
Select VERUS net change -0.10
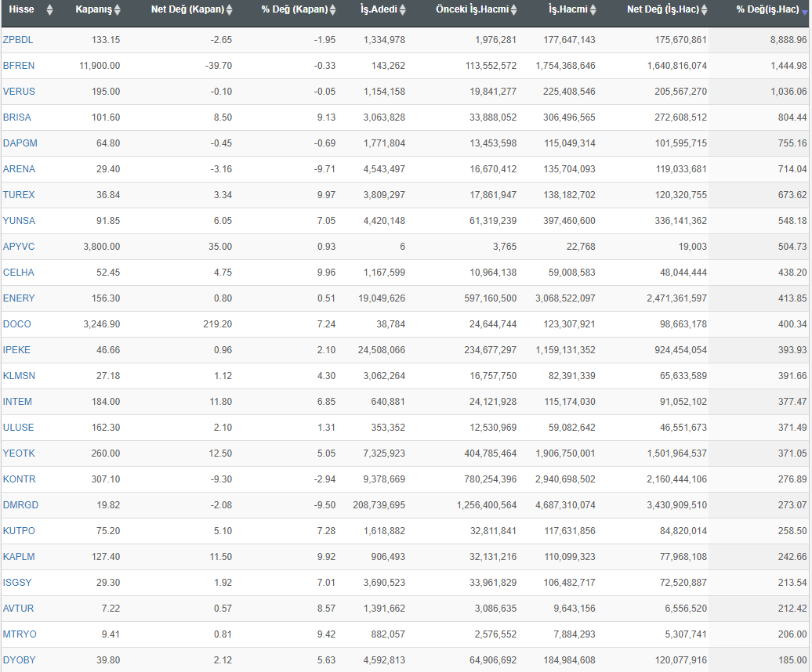coord(221,92)
